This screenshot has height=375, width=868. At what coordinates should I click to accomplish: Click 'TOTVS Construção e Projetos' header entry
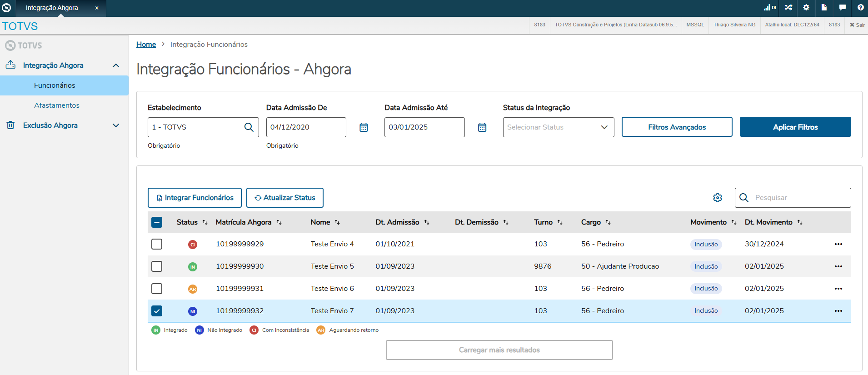pyautogui.click(x=616, y=25)
